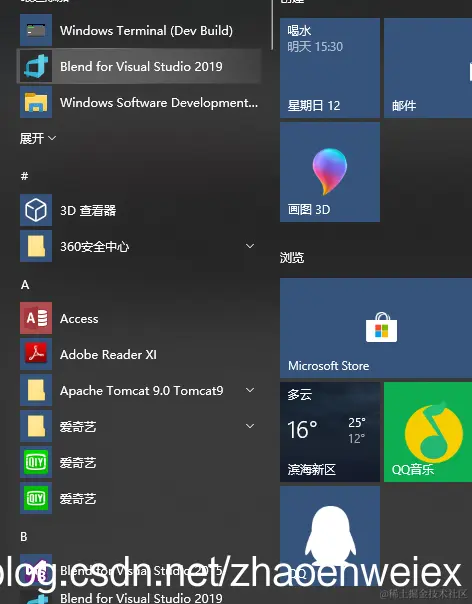The image size is (472, 604).
Task: Click the 爱奇艺 folder icon
Action: tap(36, 426)
